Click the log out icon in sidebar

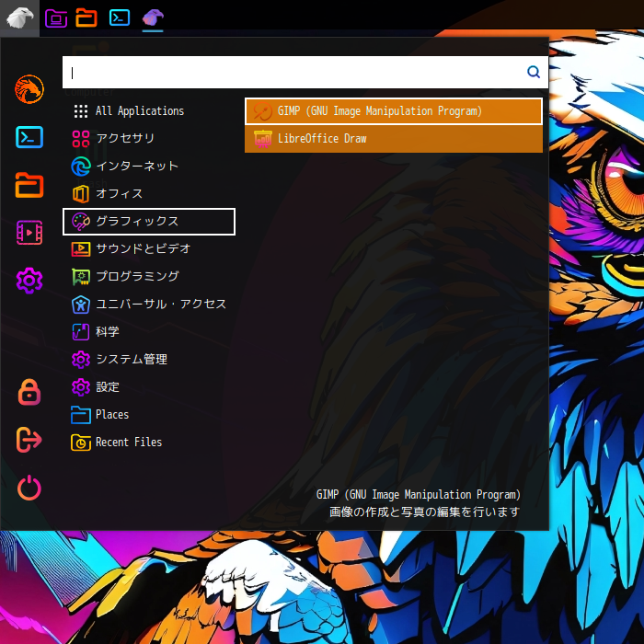(29, 440)
